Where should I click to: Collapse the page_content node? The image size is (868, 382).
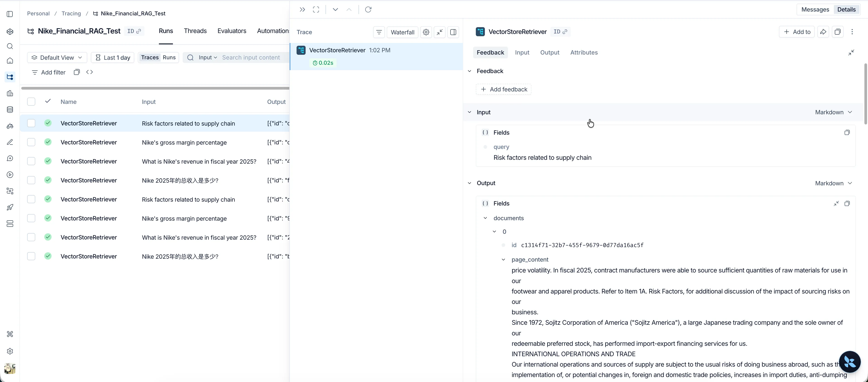(x=503, y=260)
